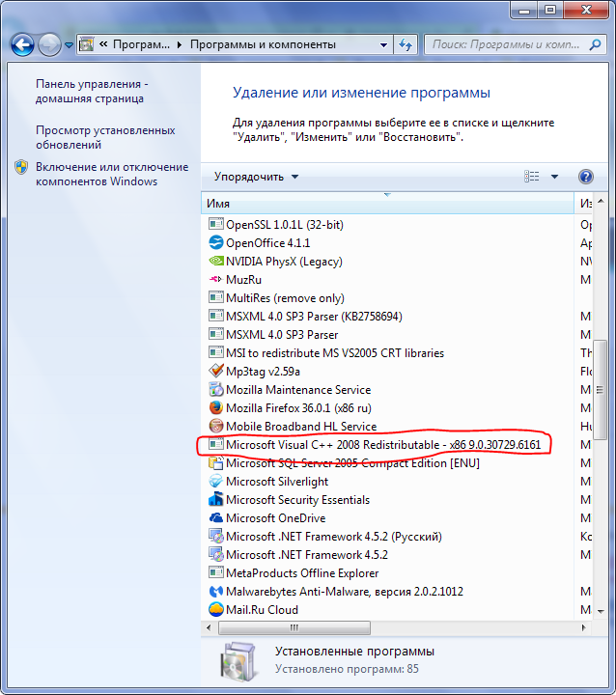The image size is (616, 695).
Task: Click the .NET Framework 4.5.2 (Русский) icon
Action: pos(216,537)
